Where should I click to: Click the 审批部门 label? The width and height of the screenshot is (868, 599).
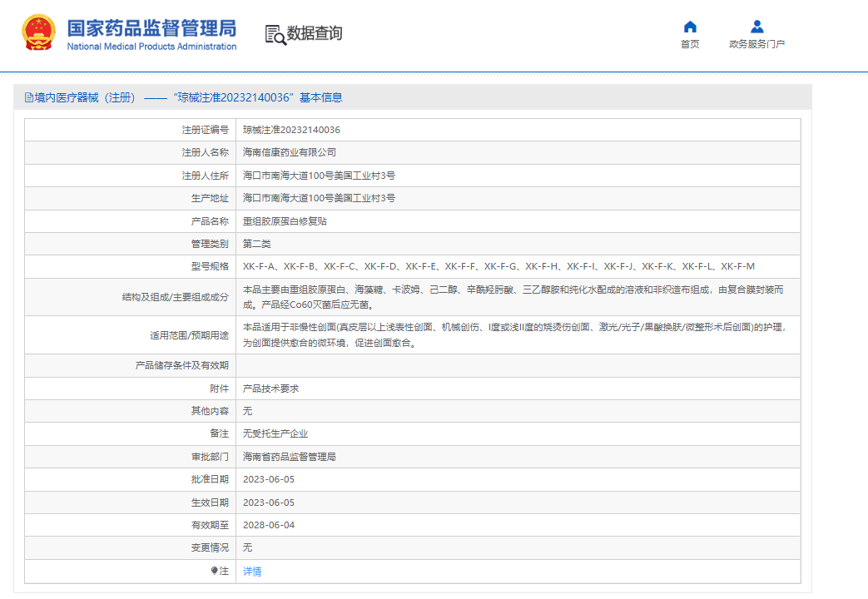coord(210,457)
